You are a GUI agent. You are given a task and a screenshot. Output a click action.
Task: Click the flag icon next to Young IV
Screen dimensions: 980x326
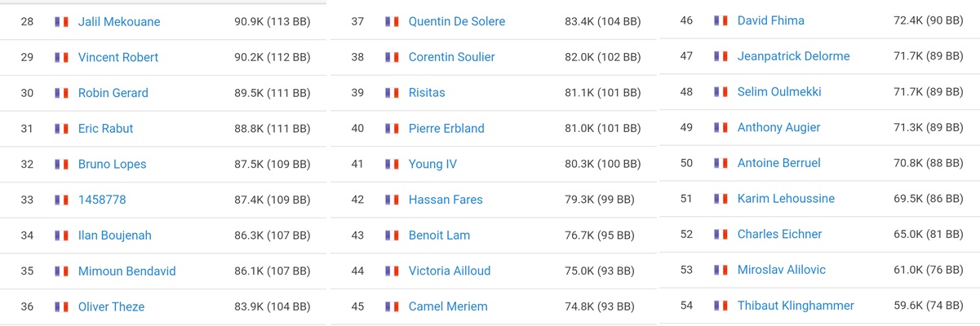[x=392, y=164]
